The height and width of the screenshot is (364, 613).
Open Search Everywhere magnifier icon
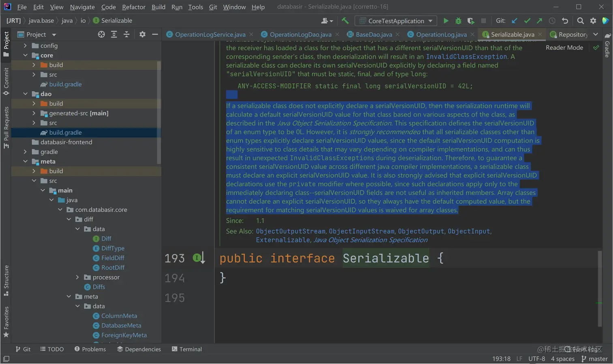click(x=580, y=21)
